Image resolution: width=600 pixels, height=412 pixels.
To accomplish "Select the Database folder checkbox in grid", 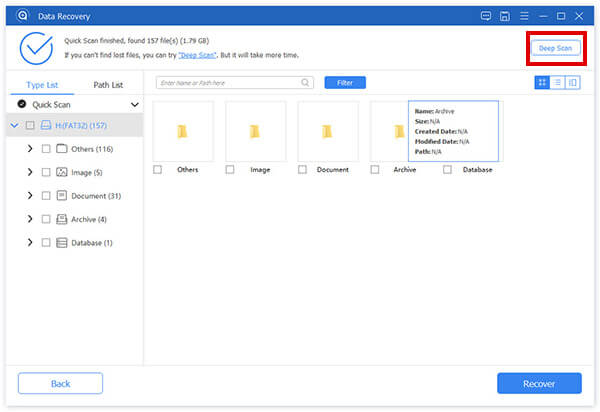I will (x=447, y=169).
